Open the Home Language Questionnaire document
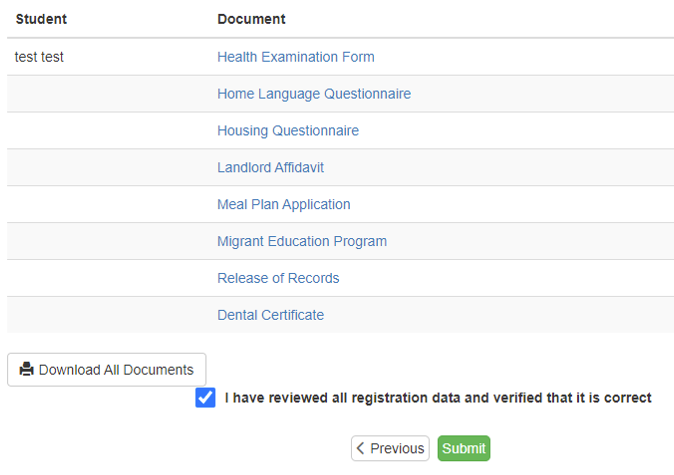 click(313, 94)
